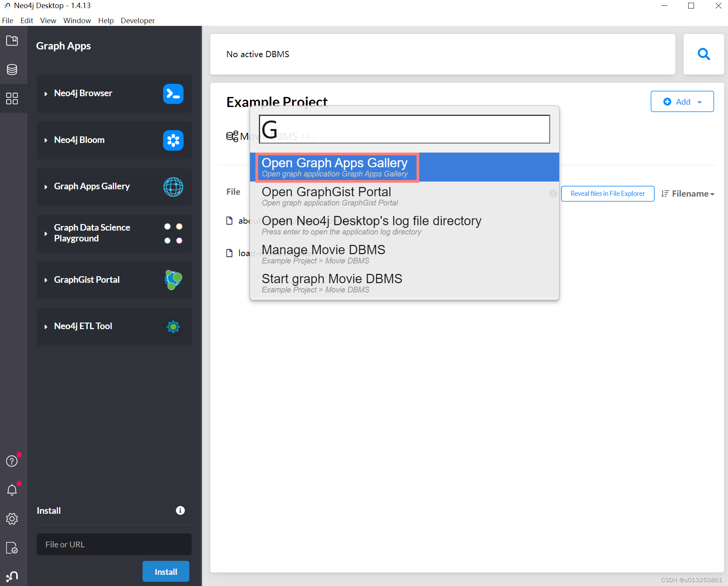Select 'Manage Movie DBMS' command
The width and height of the screenshot is (728, 586).
pos(405,254)
